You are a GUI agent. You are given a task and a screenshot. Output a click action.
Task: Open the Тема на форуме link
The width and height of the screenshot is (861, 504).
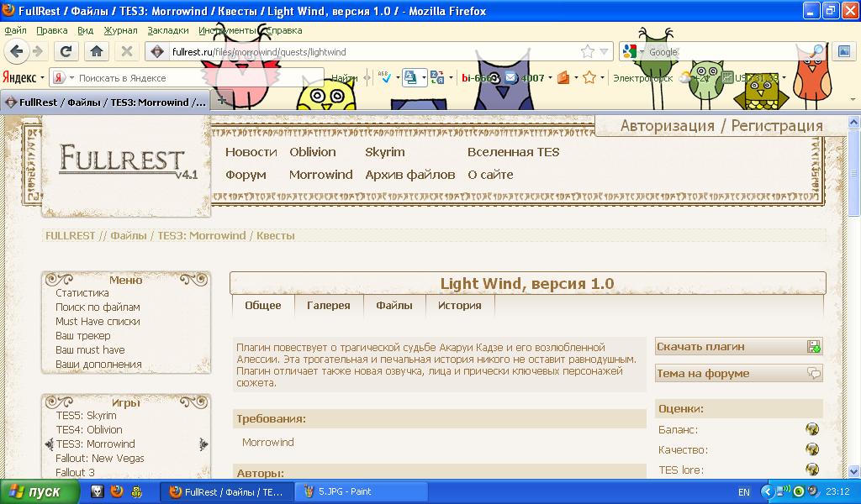click(738, 373)
